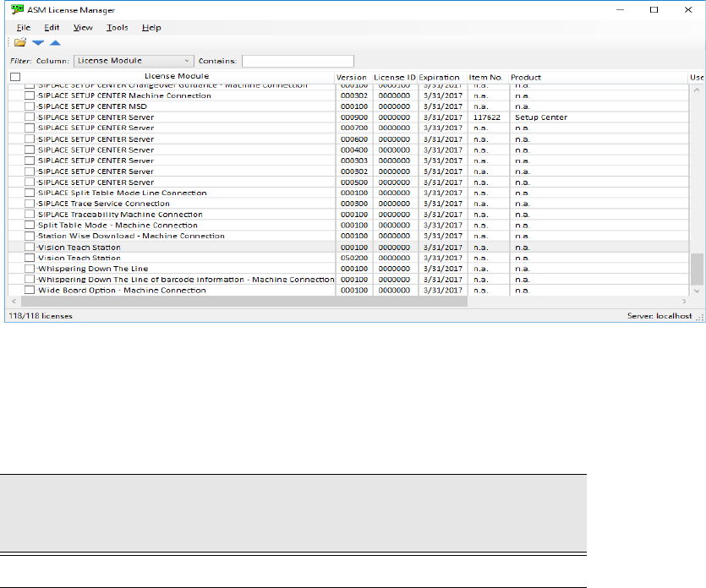Check SIPLACE SETUP CENTER MSD checkbox
The height and width of the screenshot is (588, 706).
30,106
